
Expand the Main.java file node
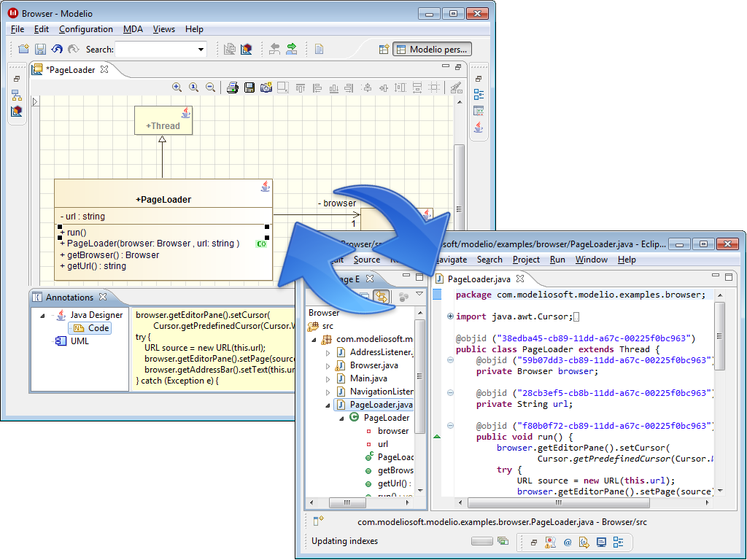click(328, 379)
